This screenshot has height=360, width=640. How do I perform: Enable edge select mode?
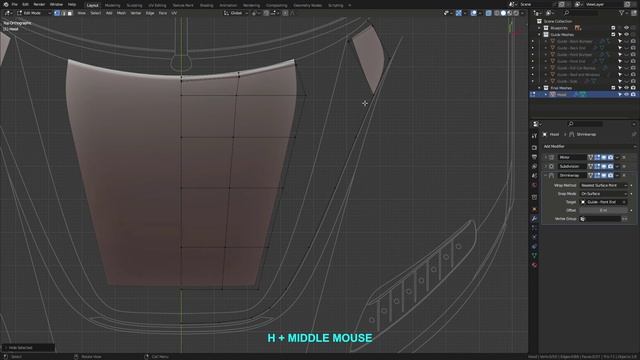pos(63,13)
